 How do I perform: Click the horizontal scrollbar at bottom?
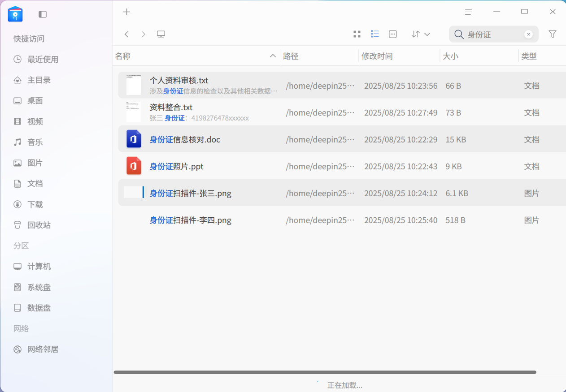pos(325,372)
